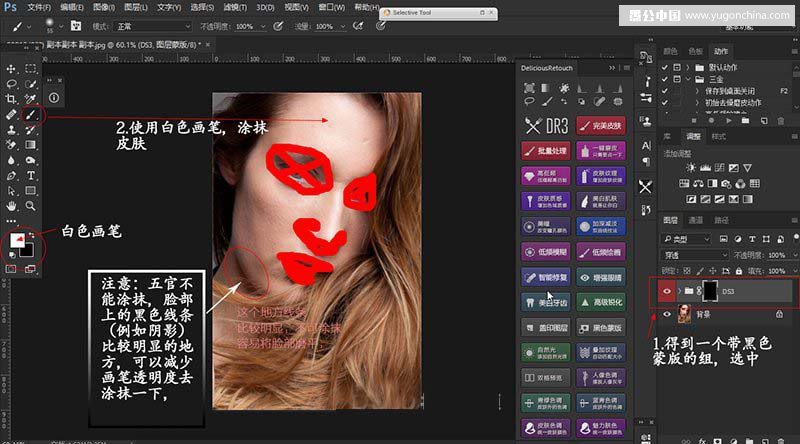Add a Curves adjustment
Screen dimensions: 800x444
[719, 167]
